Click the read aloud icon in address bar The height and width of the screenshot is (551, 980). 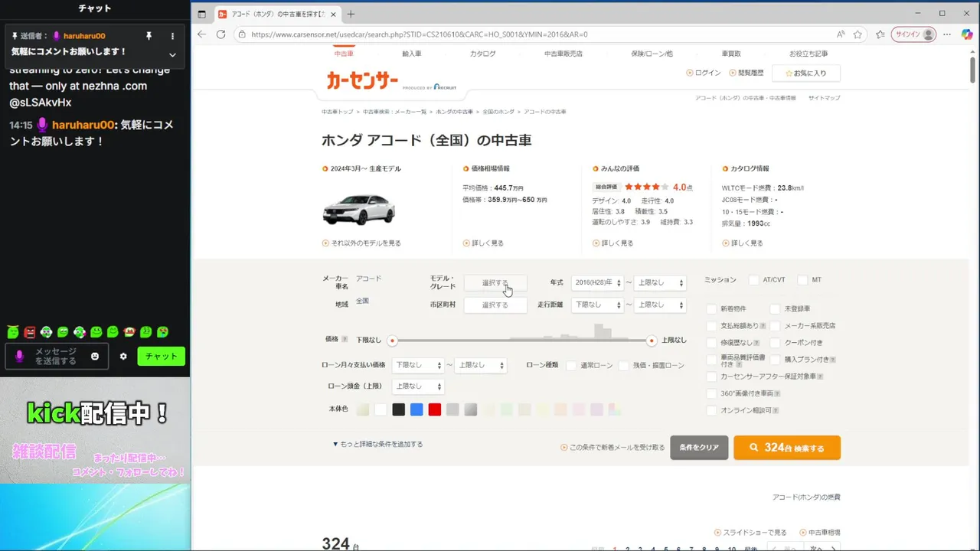[841, 34]
